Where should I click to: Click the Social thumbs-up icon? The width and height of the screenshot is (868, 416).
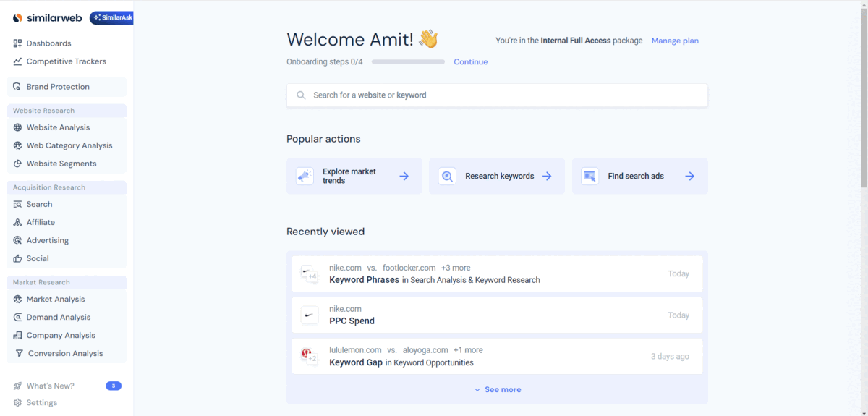pyautogui.click(x=17, y=258)
